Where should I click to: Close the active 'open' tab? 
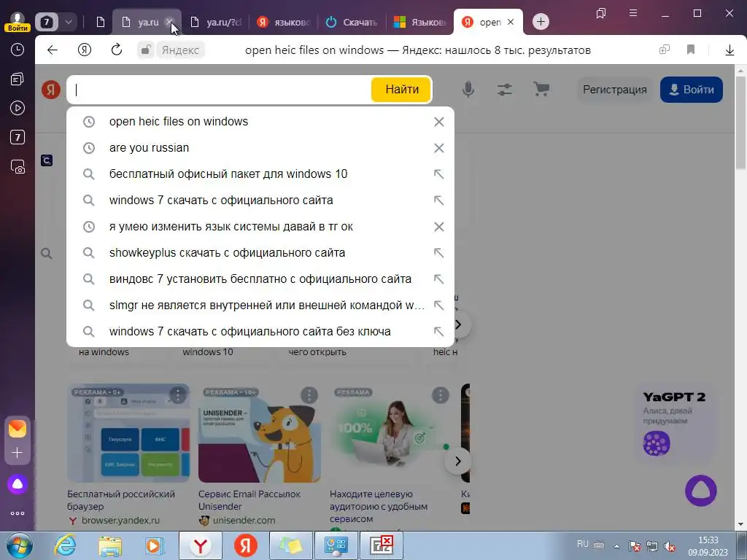pyautogui.click(x=511, y=22)
